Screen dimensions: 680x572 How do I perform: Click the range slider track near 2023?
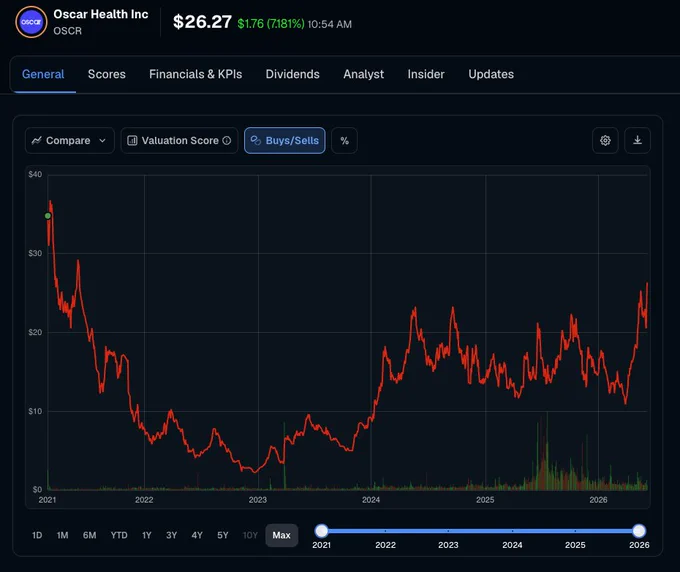click(448, 531)
